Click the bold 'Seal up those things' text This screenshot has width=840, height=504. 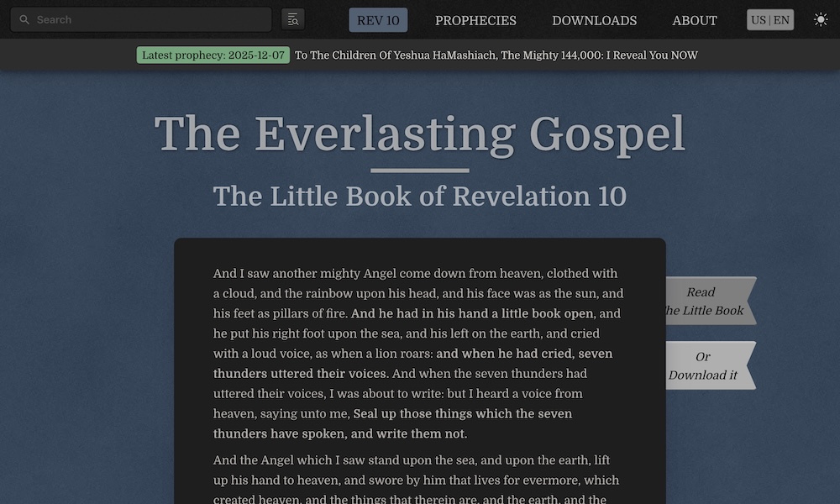coord(462,414)
